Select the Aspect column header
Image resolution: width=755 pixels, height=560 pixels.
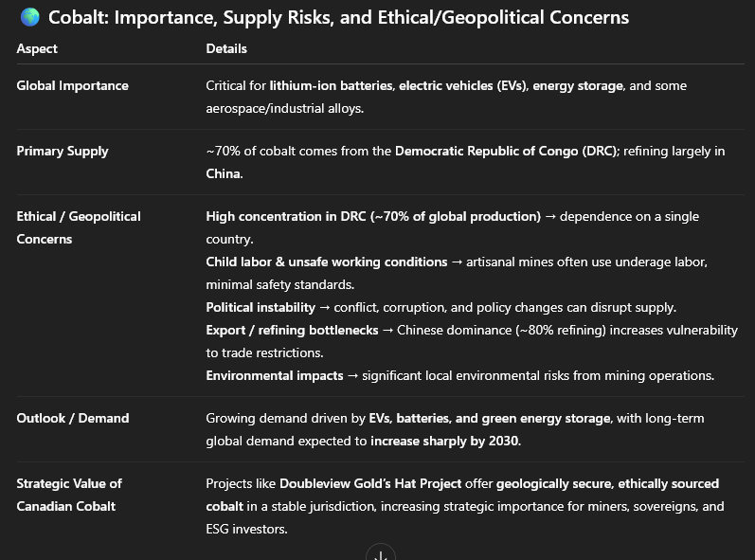click(x=37, y=48)
